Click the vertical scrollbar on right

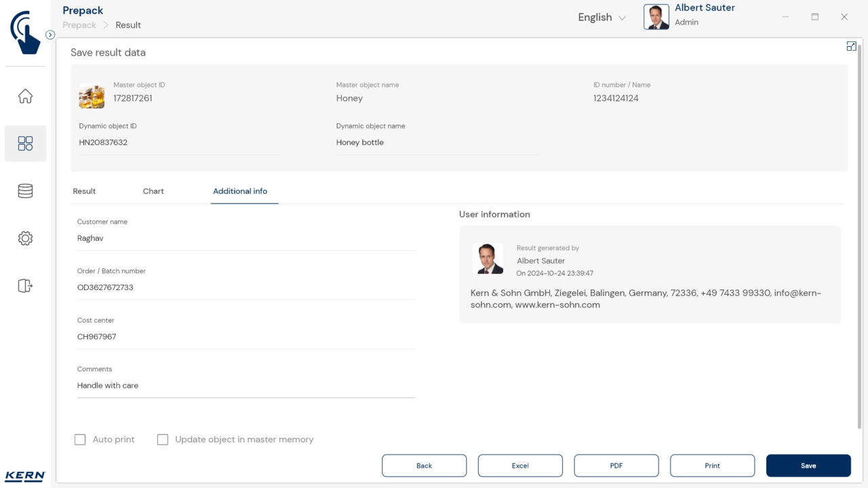click(x=860, y=237)
